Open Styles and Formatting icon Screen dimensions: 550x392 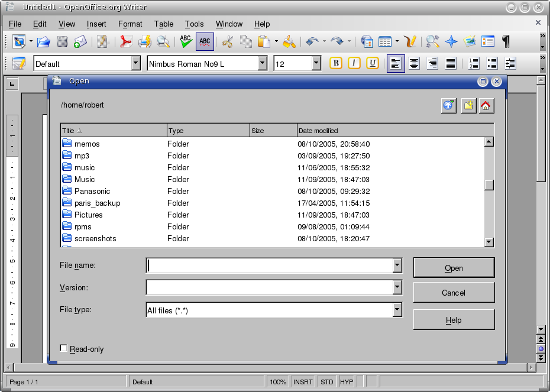(19, 63)
